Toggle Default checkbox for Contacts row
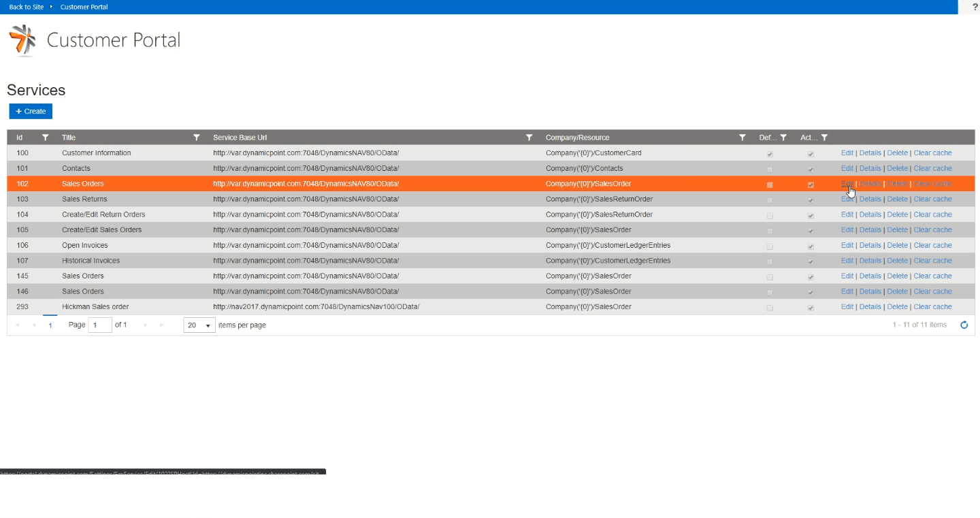This screenshot has height=518, width=980. point(770,169)
